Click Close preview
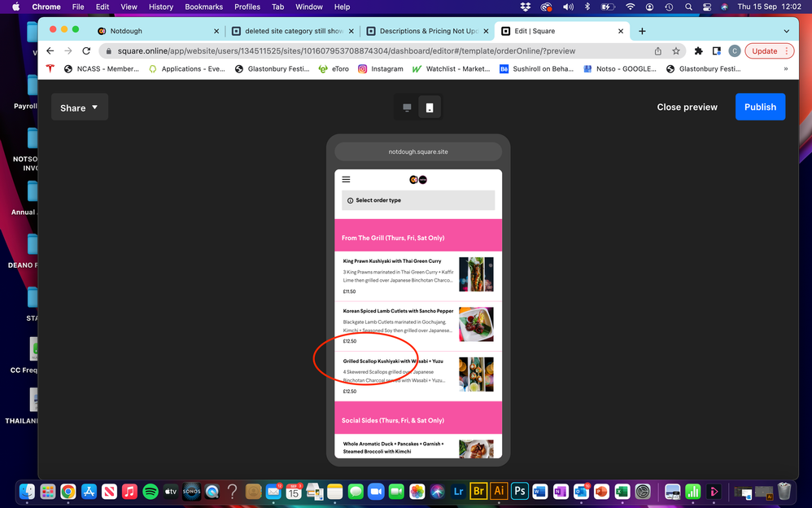The width and height of the screenshot is (812, 508). [x=687, y=107]
